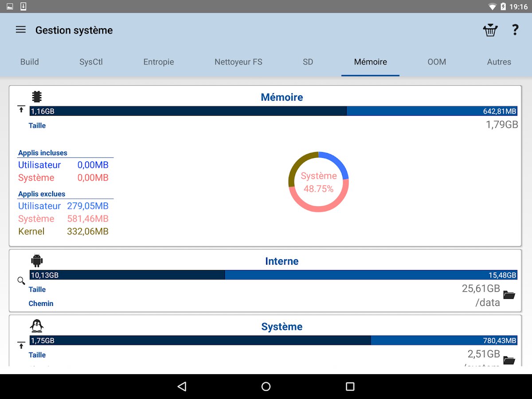Open the Nettoyeur FS tab
The image size is (532, 399).
click(x=239, y=62)
